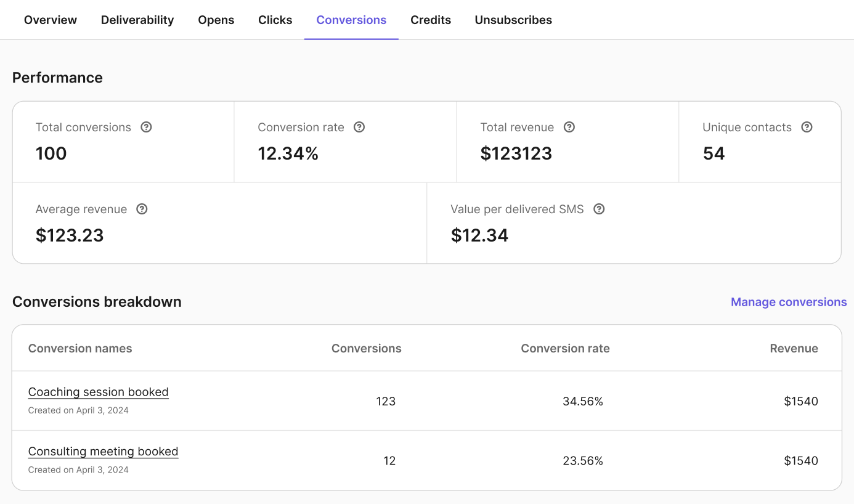Switch to the Clicks tab
Viewport: 854px width, 504px height.
[275, 19]
